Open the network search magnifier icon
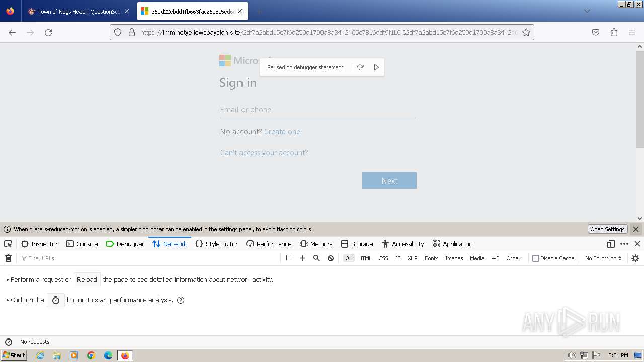 pyautogui.click(x=316, y=258)
